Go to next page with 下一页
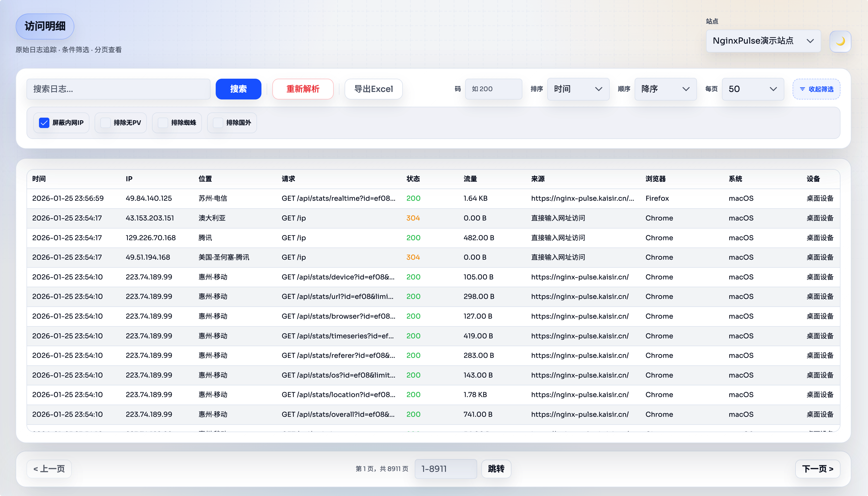 817,469
